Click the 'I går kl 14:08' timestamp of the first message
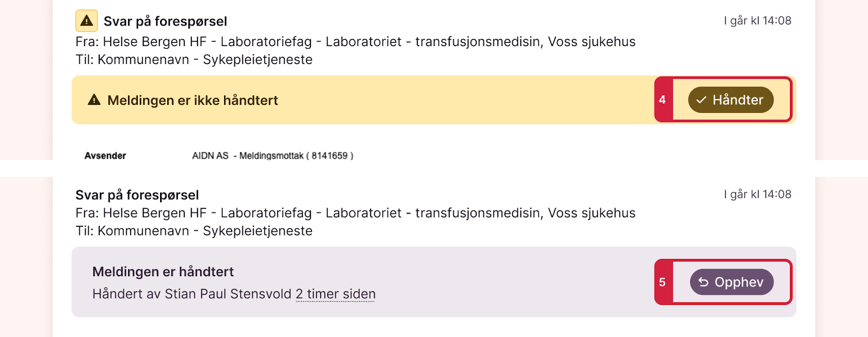 tap(757, 21)
